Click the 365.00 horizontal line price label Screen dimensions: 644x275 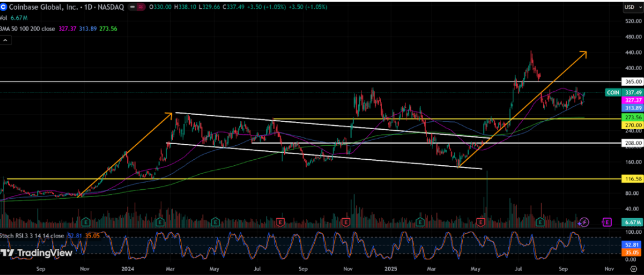(x=631, y=81)
